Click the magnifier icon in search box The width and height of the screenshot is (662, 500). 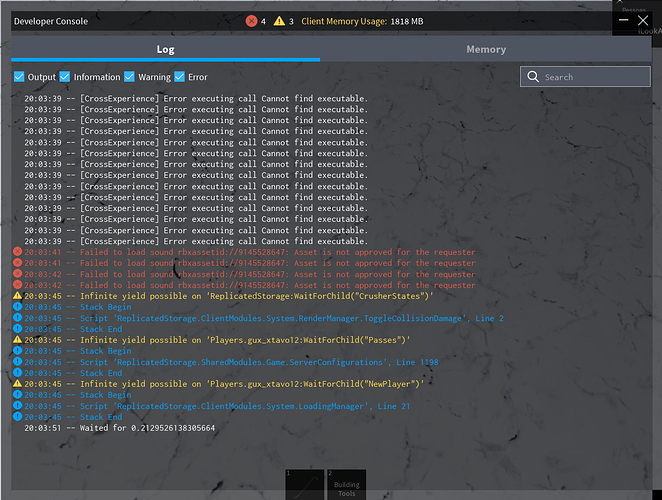(534, 76)
